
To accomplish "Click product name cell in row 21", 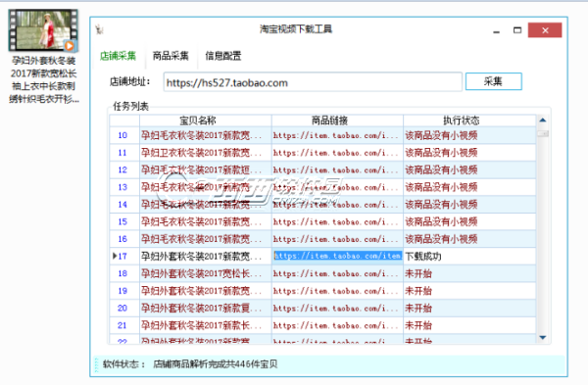I will (206, 325).
